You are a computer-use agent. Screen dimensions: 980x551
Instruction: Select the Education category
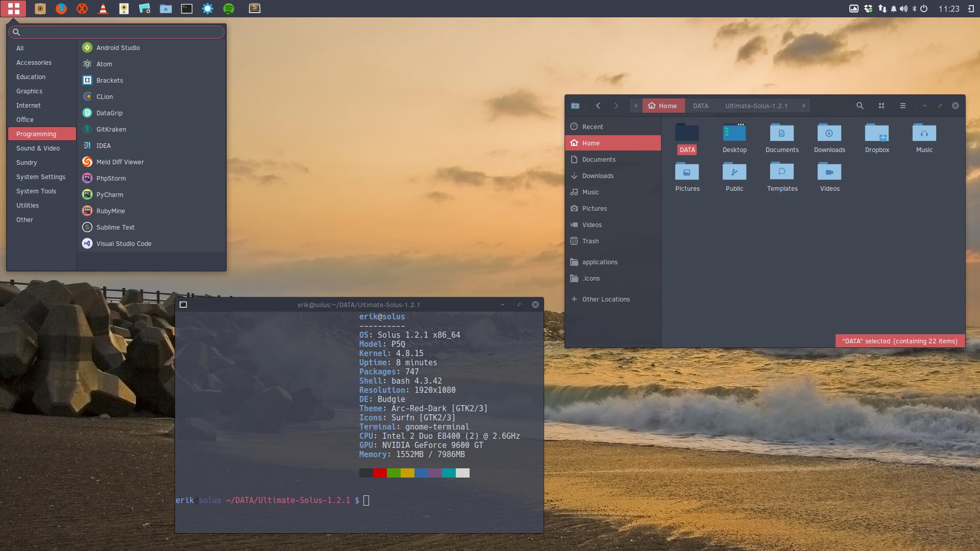42,77
